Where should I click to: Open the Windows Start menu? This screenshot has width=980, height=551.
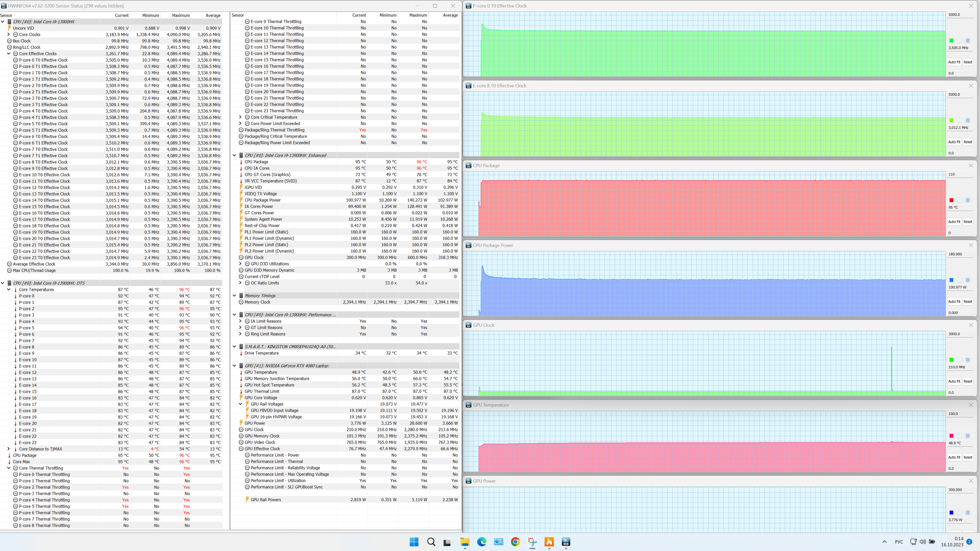[x=414, y=542]
